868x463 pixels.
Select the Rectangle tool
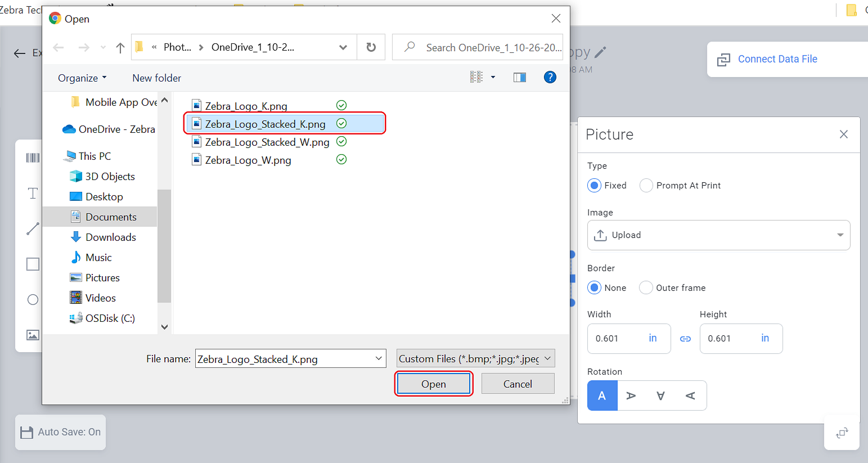pyautogui.click(x=32, y=263)
